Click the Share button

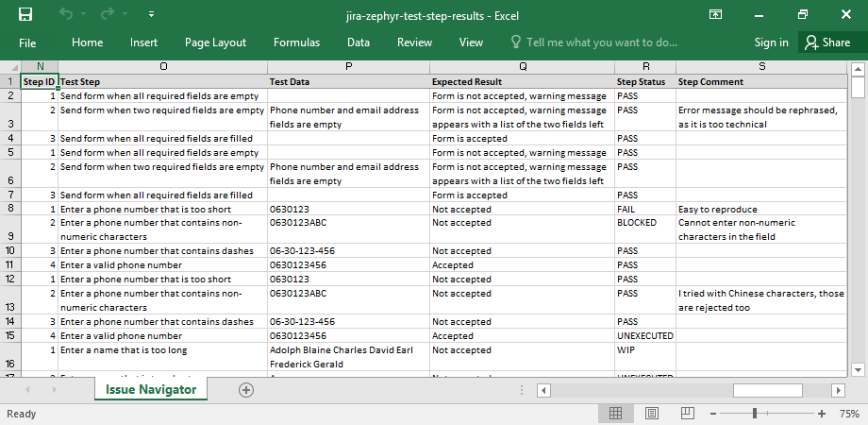pos(826,42)
